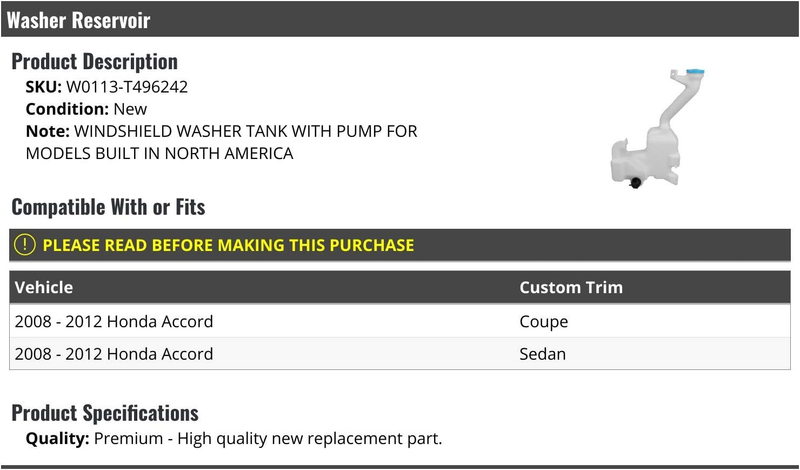Viewport: 800px width, 470px height.
Task: Click the Product Specifications heading
Action: (x=105, y=413)
